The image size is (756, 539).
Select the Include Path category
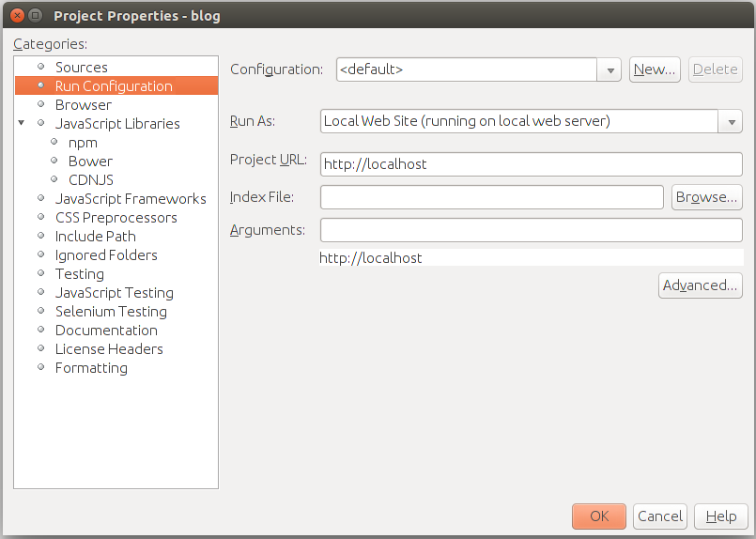point(96,237)
